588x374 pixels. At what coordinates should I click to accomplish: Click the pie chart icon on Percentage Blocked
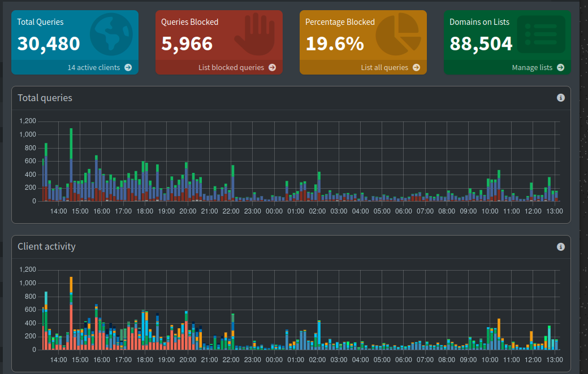pos(399,34)
